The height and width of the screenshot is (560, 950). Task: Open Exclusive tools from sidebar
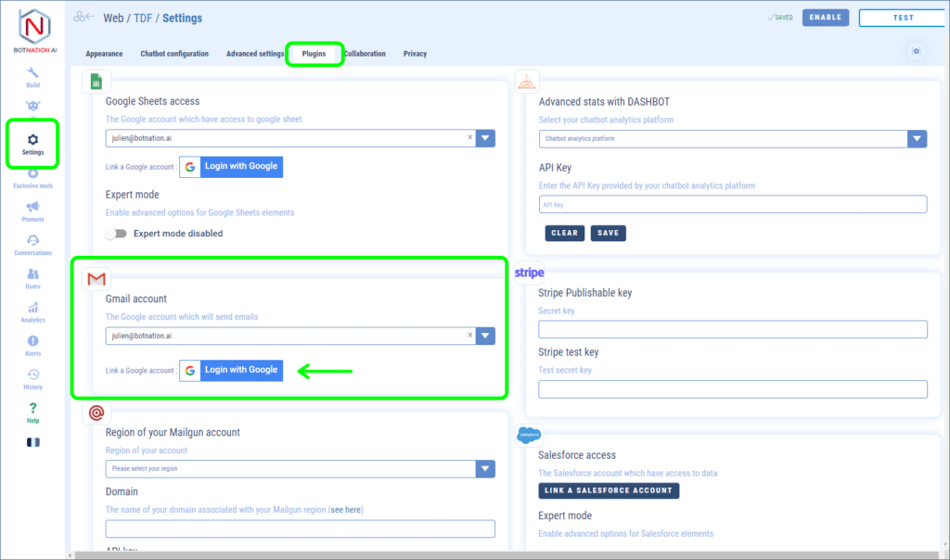click(x=32, y=178)
